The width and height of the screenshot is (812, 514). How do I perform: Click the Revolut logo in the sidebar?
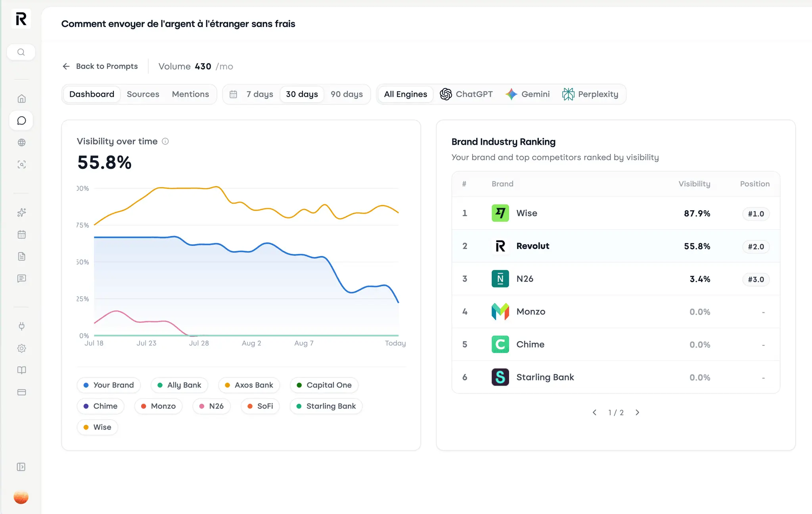coord(21,19)
